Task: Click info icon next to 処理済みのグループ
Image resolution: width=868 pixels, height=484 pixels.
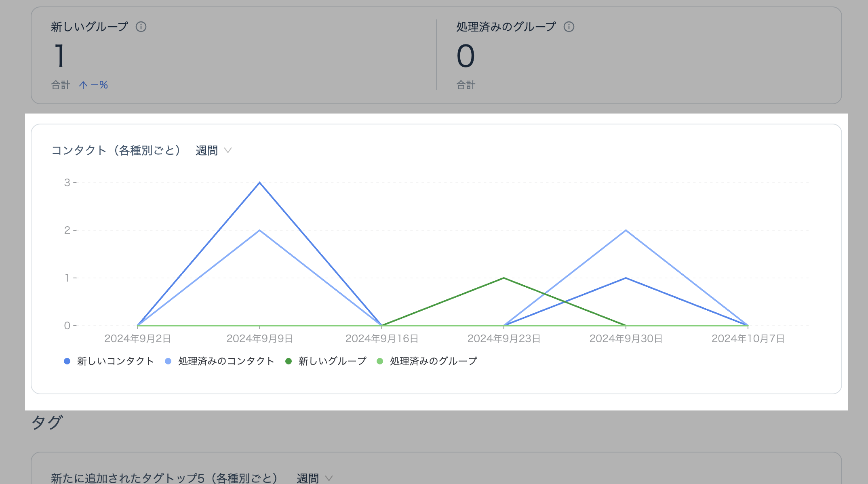Action: (x=569, y=27)
